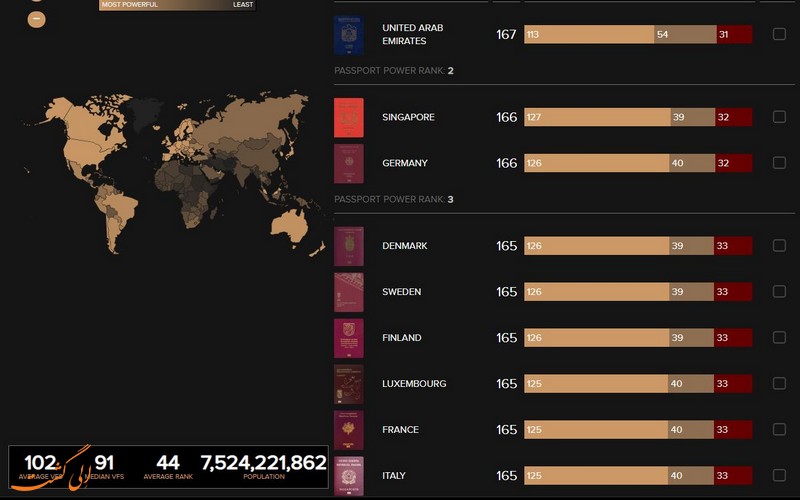
Task: Tick the France compare checkbox
Action: click(779, 429)
